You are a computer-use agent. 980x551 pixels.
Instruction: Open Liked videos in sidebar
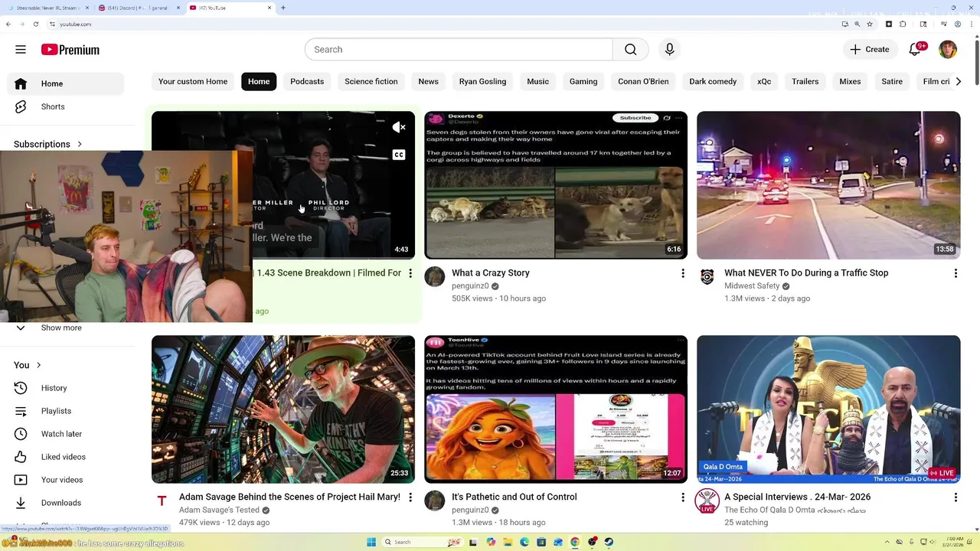(x=65, y=457)
